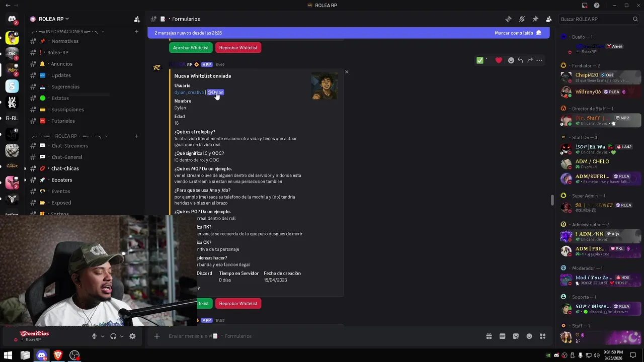
Task: Click the Enviar mensaje input field
Action: click(322, 336)
